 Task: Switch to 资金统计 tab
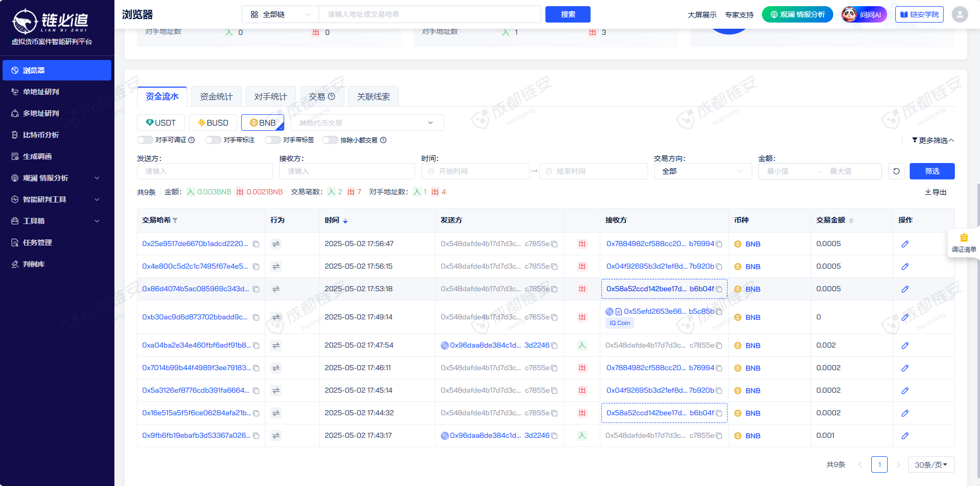216,96
